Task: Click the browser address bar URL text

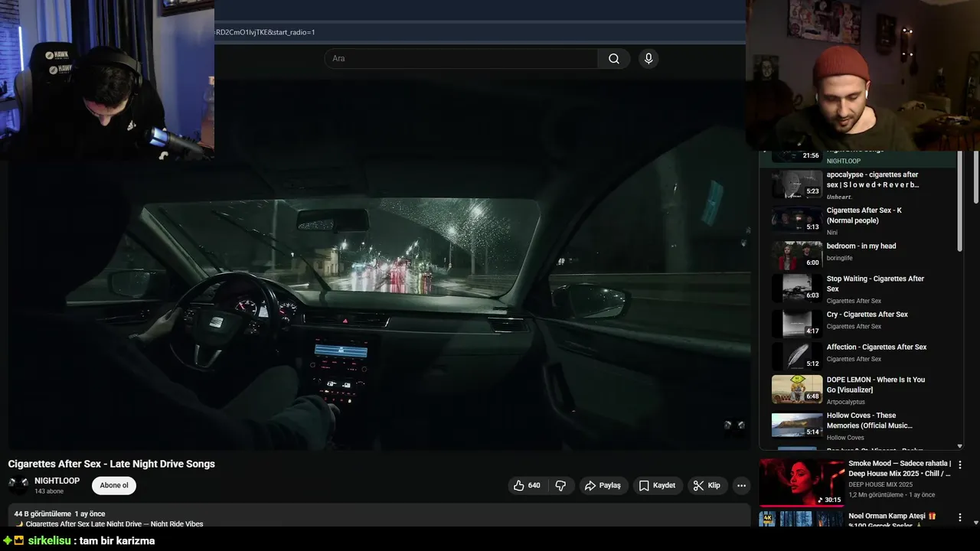Action: click(x=266, y=32)
